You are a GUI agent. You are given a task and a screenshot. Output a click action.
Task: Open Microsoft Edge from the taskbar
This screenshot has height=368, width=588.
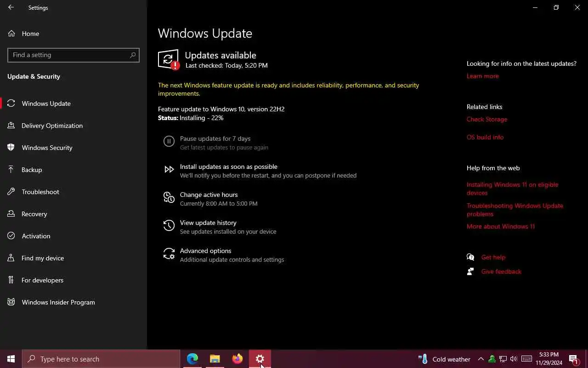(x=192, y=359)
